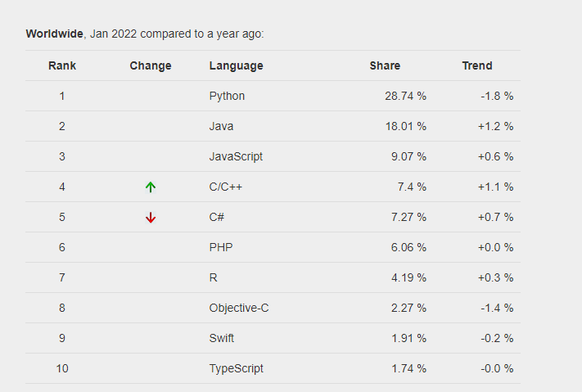The height and width of the screenshot is (392, 582).
Task: Click the C# language name
Action: (x=217, y=217)
